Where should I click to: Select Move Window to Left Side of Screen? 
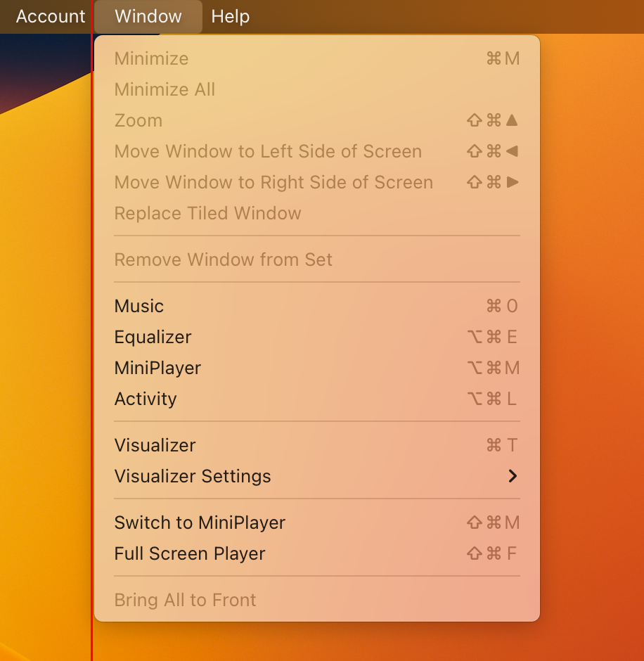tap(317, 151)
